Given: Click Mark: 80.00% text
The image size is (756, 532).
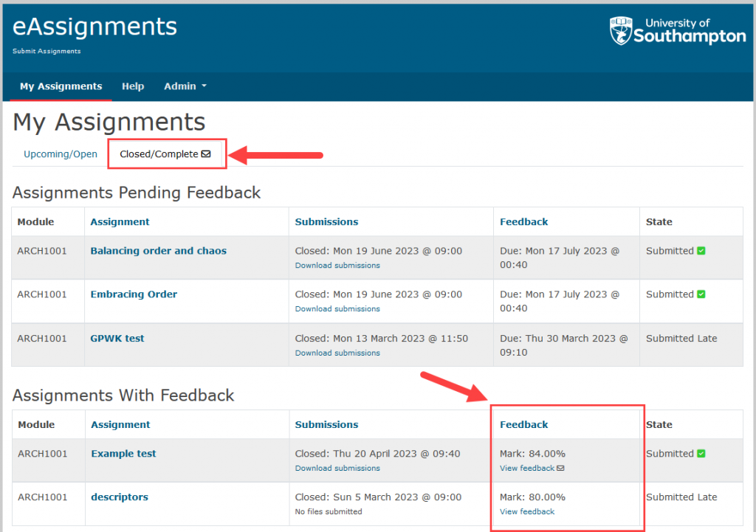Looking at the screenshot, I should tap(532, 497).
